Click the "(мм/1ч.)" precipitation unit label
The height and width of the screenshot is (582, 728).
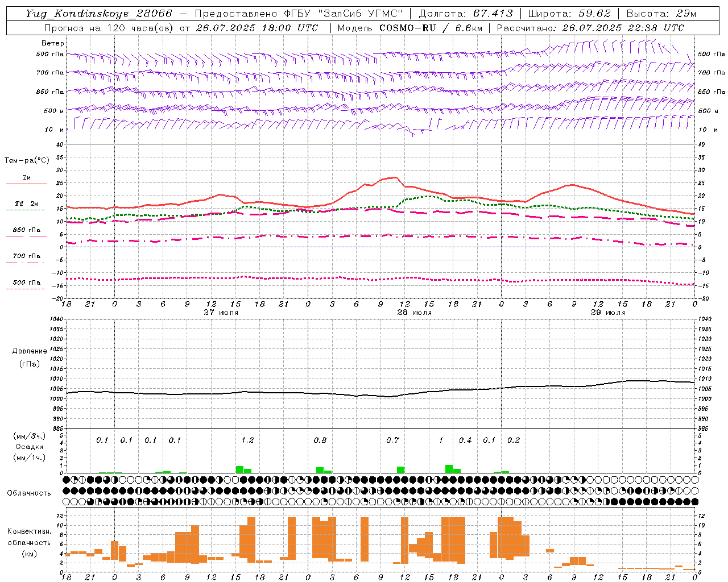pyautogui.click(x=30, y=458)
